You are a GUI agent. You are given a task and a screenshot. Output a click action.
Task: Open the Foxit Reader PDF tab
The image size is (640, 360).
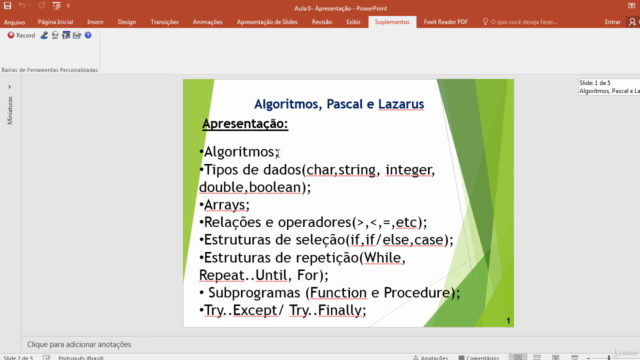446,22
